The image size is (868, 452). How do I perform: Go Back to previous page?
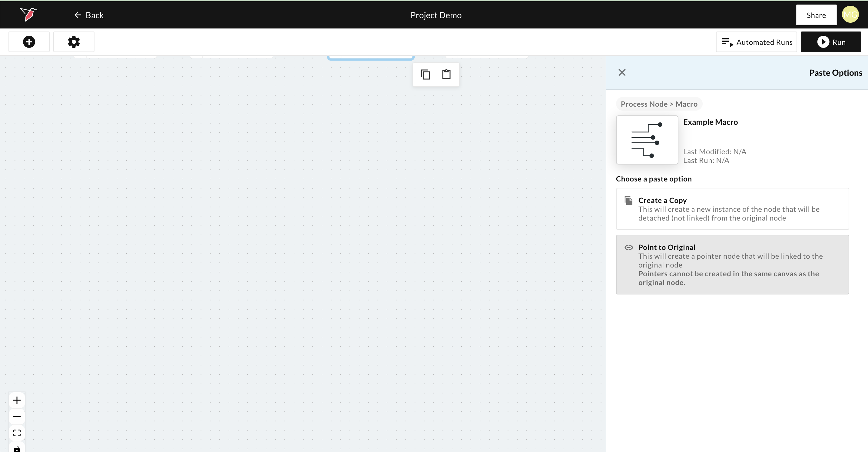pyautogui.click(x=89, y=15)
